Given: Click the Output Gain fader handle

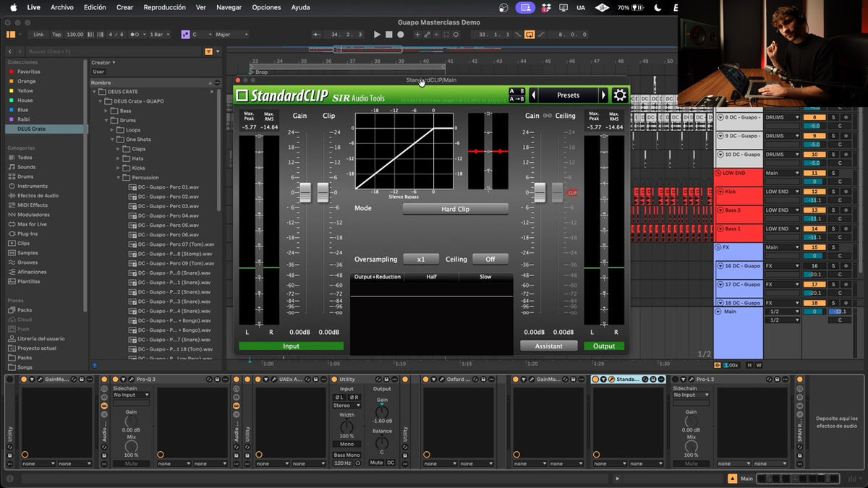Looking at the screenshot, I should pos(540,192).
